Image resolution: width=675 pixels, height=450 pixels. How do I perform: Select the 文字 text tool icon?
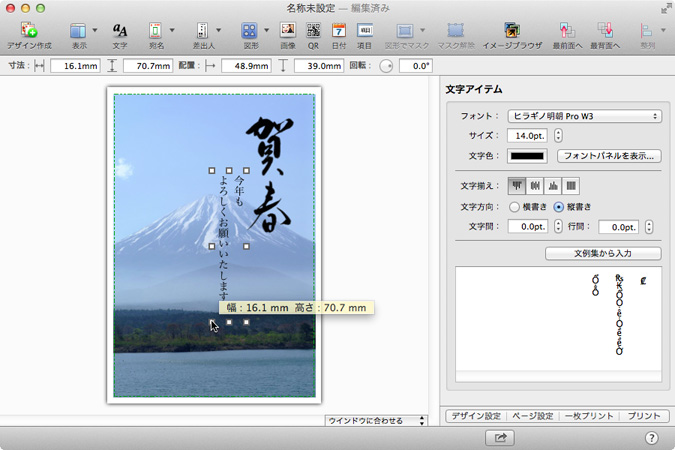(120, 30)
